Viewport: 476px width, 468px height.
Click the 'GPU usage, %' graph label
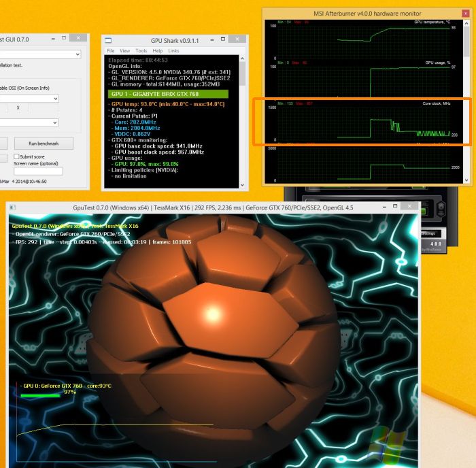pos(438,63)
